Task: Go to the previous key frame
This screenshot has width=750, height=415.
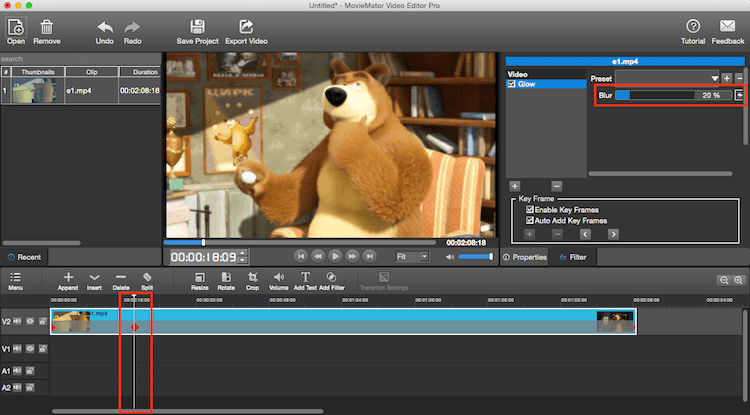Action: pos(585,234)
